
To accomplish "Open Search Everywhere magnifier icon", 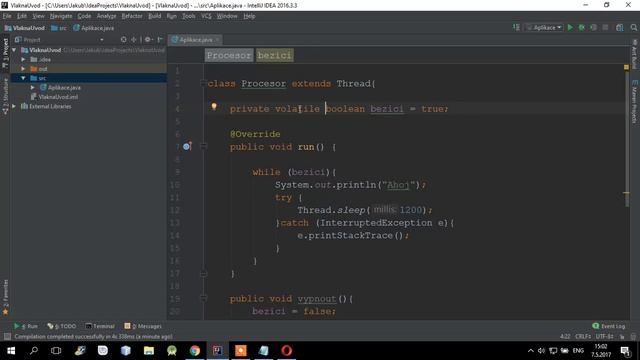I will pos(633,27).
